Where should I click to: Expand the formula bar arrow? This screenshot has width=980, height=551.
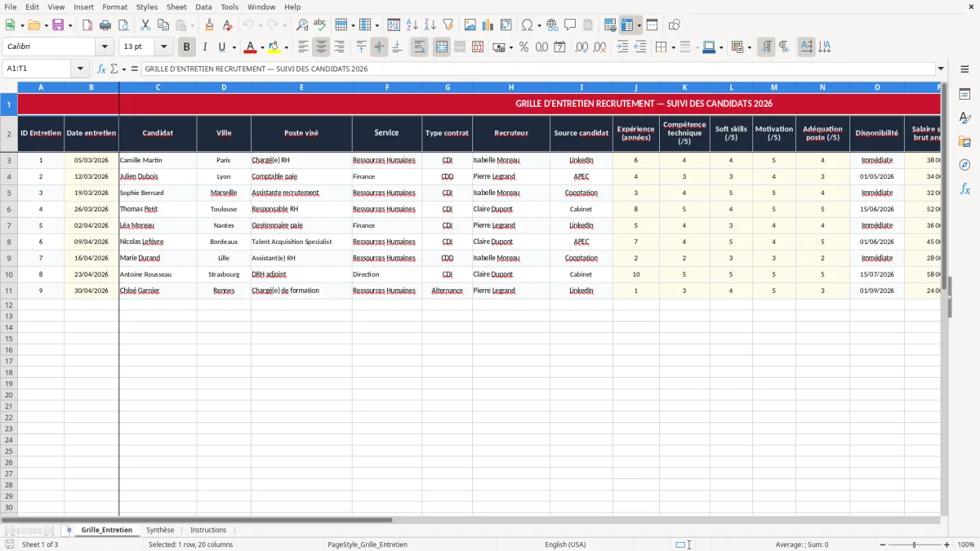click(x=941, y=69)
